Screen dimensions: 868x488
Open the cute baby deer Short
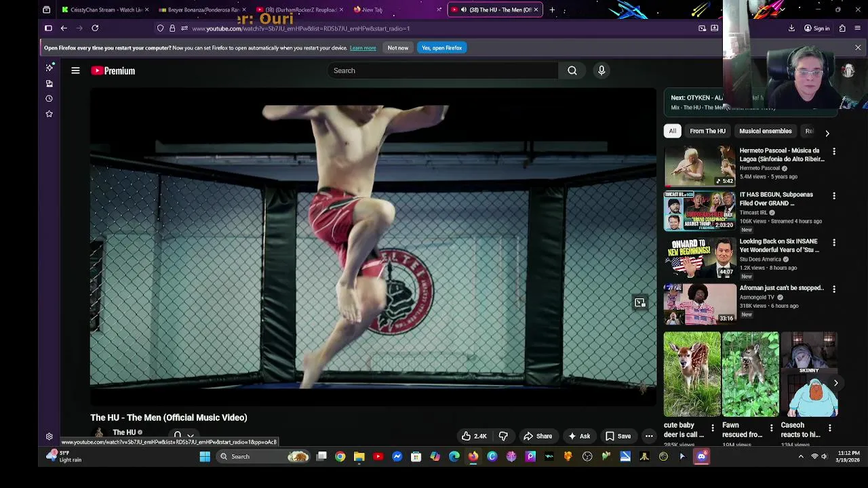click(692, 374)
